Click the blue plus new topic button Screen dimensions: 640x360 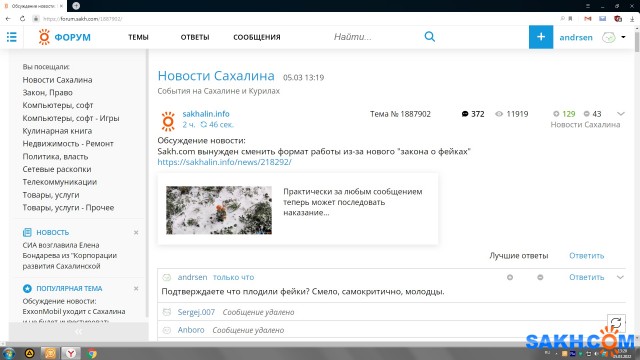tap(541, 37)
